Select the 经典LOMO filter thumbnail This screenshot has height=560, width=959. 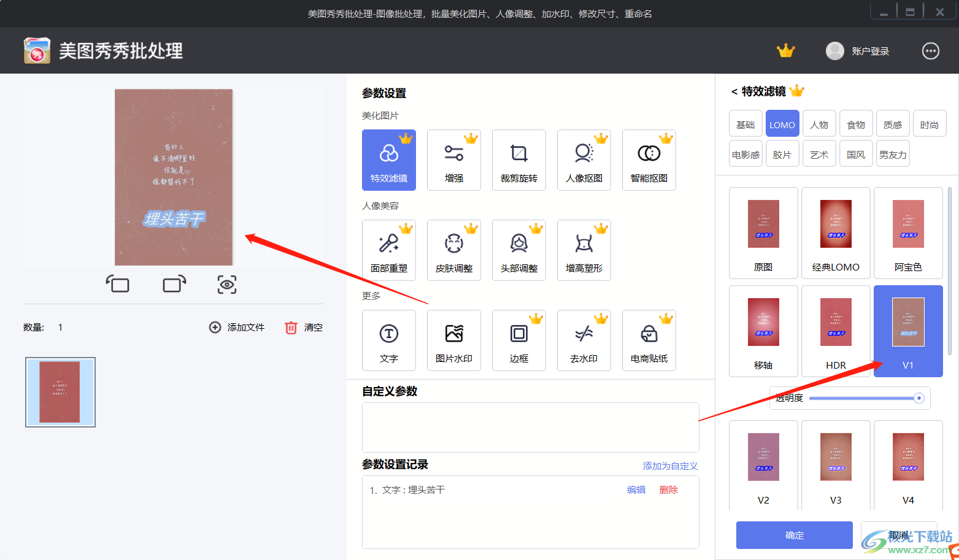(836, 233)
